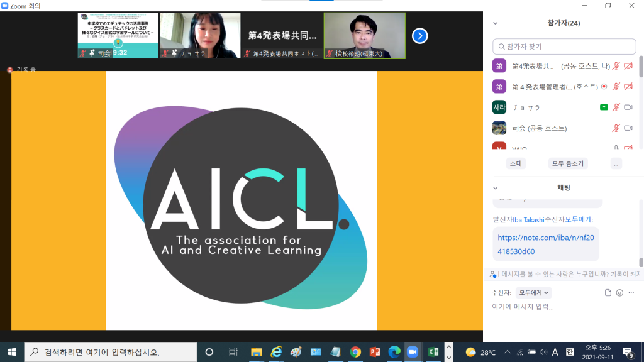Image resolution: width=644 pixels, height=362 pixels.
Task: Click 司会 participant avatar picture
Action: coord(499,128)
